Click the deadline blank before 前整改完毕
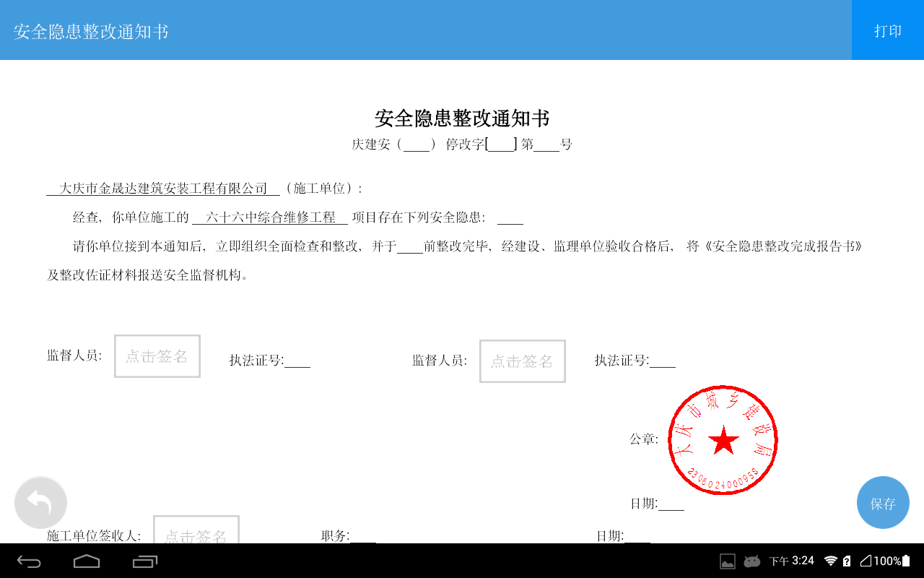Image resolution: width=924 pixels, height=578 pixels. [410, 247]
